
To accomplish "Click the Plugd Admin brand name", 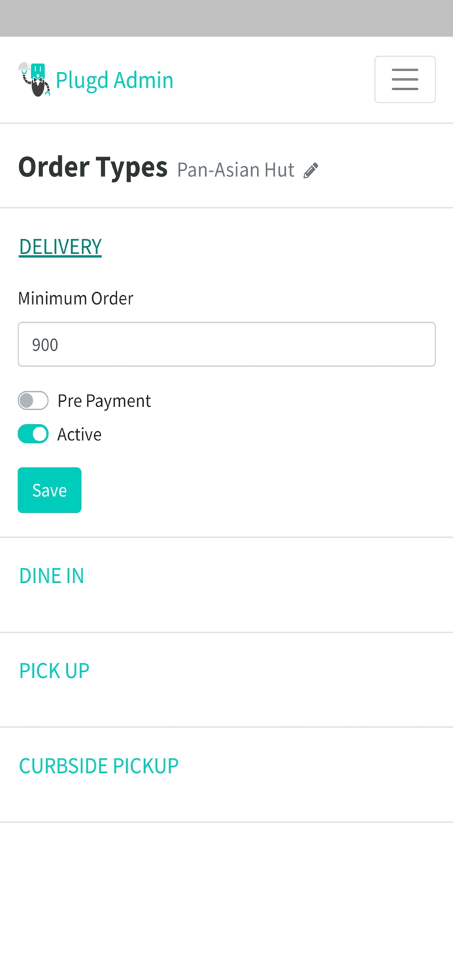I will 114,79.
